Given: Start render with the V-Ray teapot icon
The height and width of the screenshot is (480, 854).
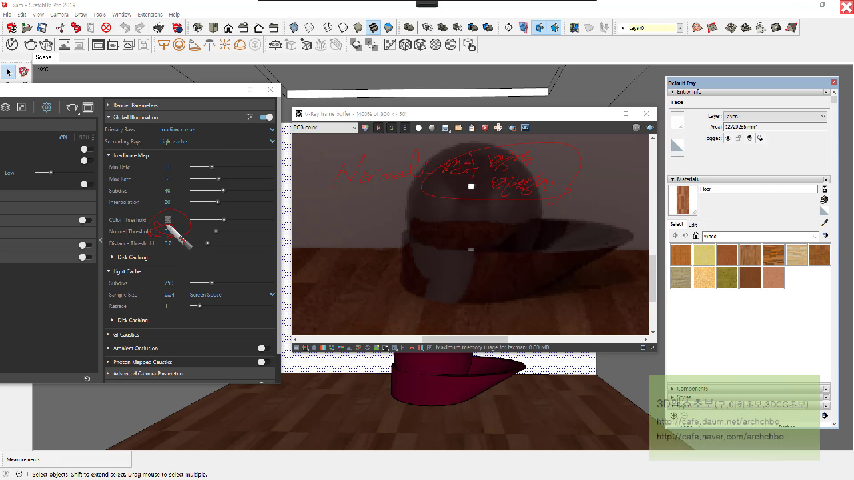Looking at the screenshot, I should (31, 45).
